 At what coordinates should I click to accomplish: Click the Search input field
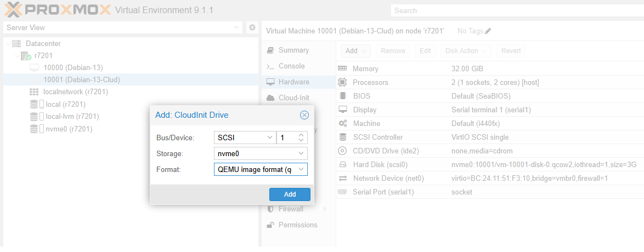point(516,10)
